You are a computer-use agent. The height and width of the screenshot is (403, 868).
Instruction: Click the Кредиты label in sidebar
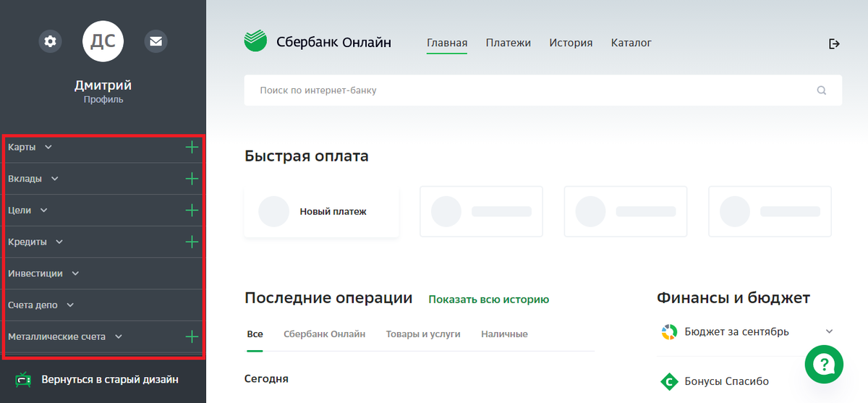coord(27,242)
